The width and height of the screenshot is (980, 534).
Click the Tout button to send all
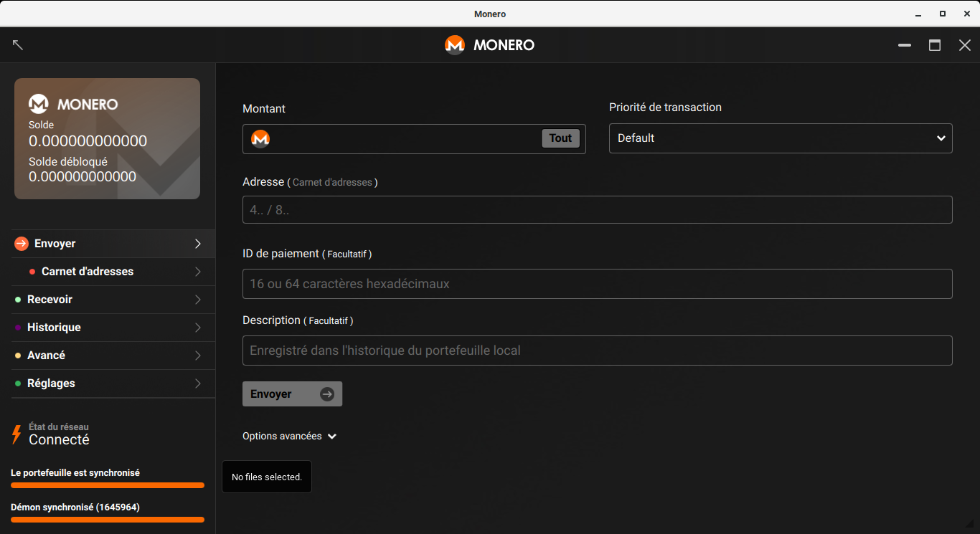coord(560,138)
